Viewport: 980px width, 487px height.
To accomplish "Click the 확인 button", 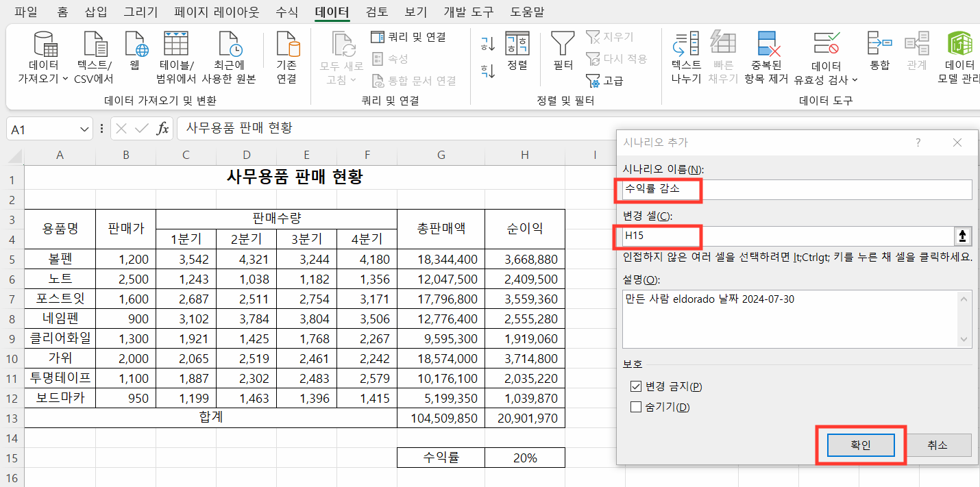I will [861, 445].
